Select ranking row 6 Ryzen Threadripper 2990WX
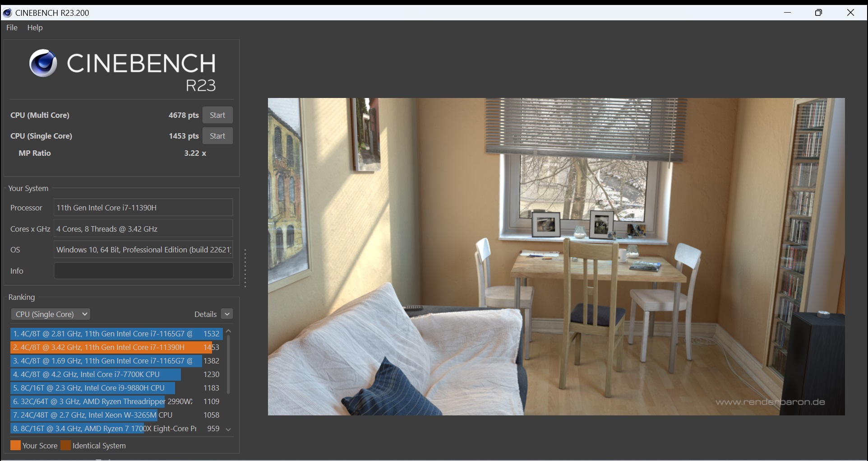This screenshot has height=461, width=868. click(116, 401)
